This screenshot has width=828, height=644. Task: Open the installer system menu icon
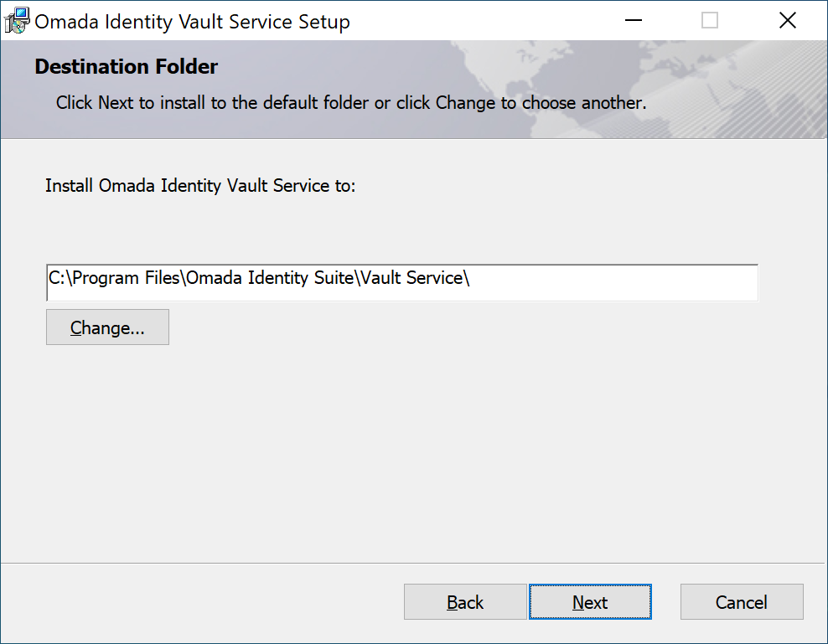coord(17,21)
